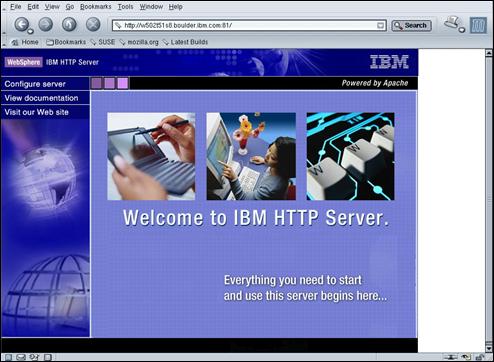This screenshot has height=362, width=494.
Task: Open the SUSE bookmark
Action: (103, 42)
